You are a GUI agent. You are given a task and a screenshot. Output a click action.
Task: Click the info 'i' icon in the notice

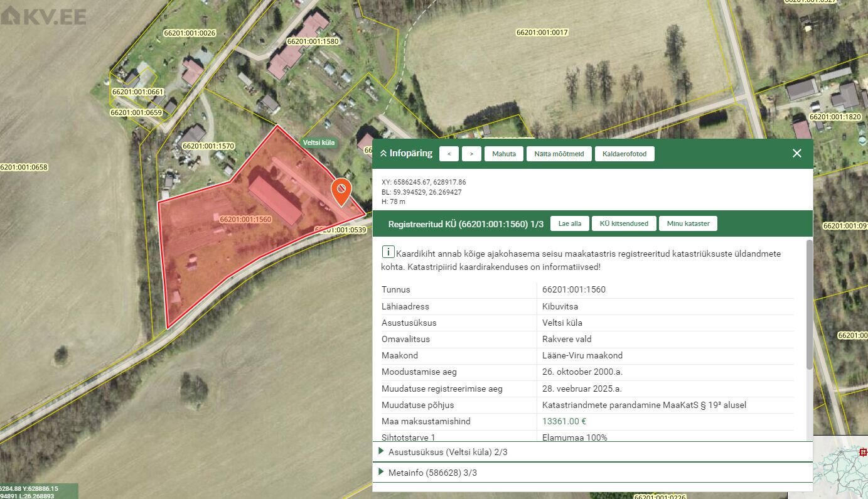pyautogui.click(x=388, y=253)
